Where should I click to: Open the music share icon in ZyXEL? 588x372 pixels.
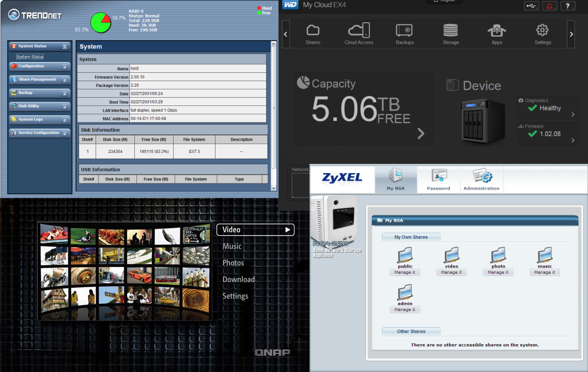pos(545,255)
